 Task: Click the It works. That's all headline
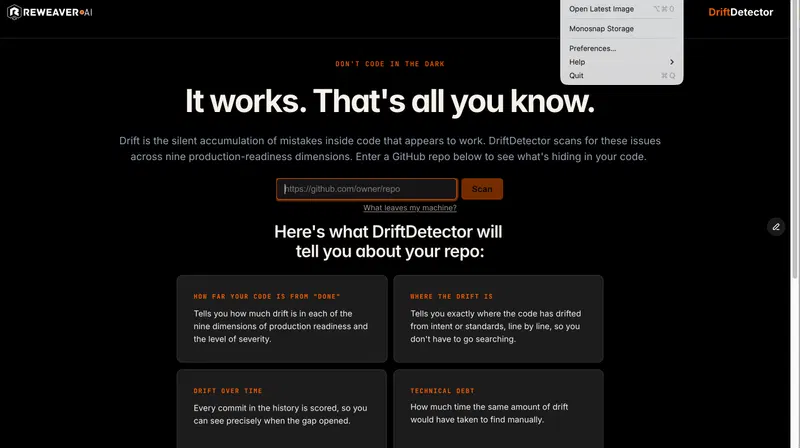pyautogui.click(x=390, y=101)
